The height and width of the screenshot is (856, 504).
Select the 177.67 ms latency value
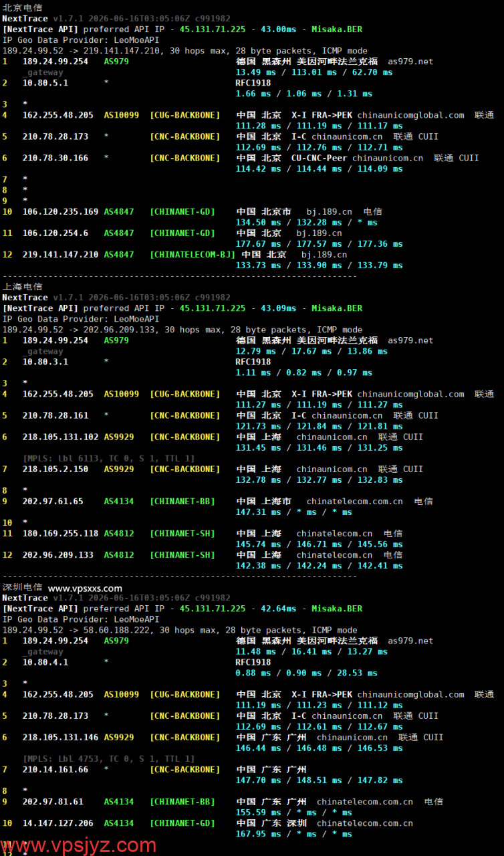[x=260, y=243]
